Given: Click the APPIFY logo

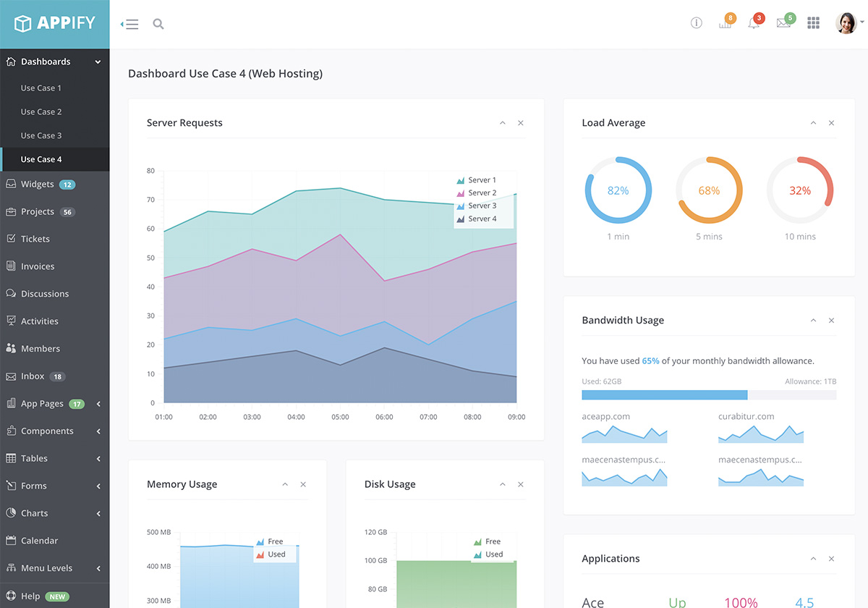Looking at the screenshot, I should [x=55, y=24].
